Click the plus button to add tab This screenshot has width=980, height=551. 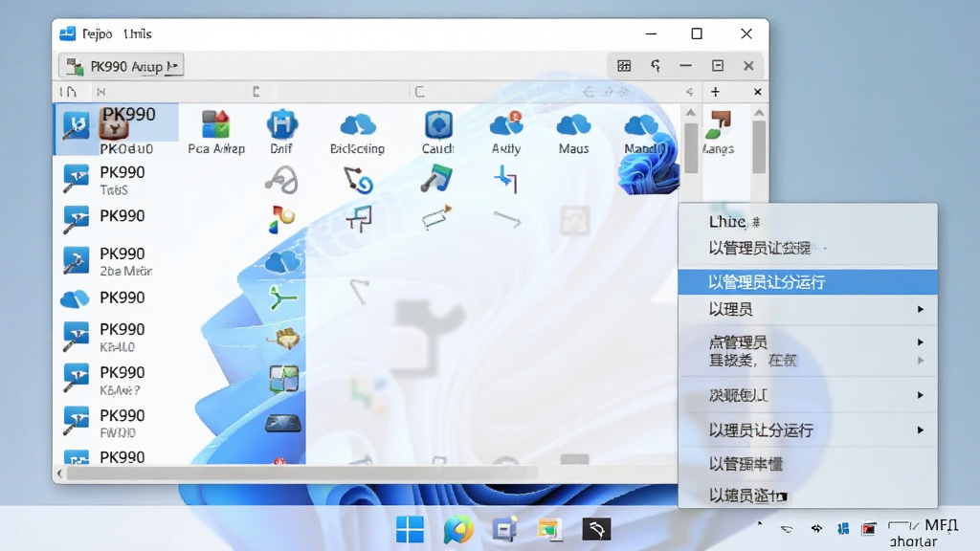715,92
